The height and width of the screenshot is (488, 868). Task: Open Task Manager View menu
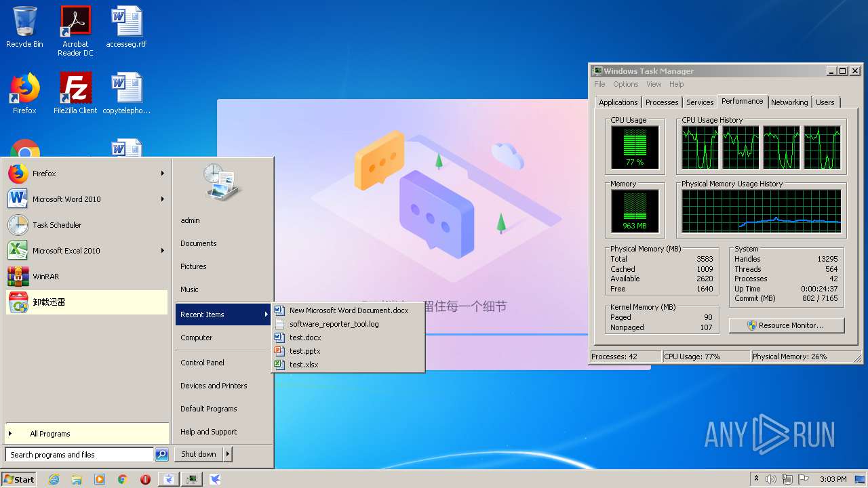click(x=654, y=84)
